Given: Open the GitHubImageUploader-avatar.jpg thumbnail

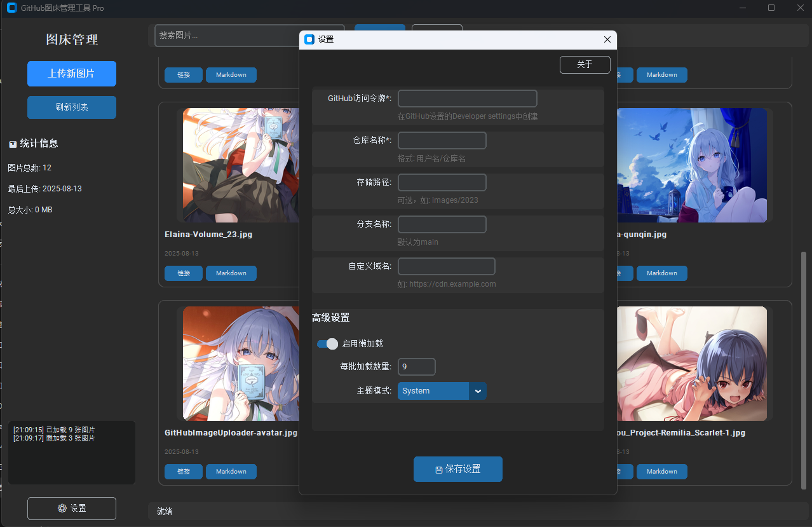Looking at the screenshot, I should coord(241,364).
